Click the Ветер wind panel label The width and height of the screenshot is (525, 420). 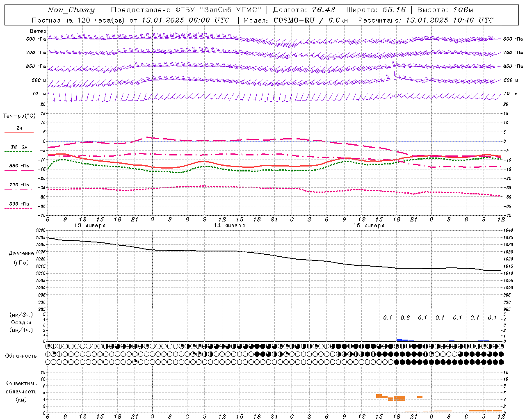point(38,31)
